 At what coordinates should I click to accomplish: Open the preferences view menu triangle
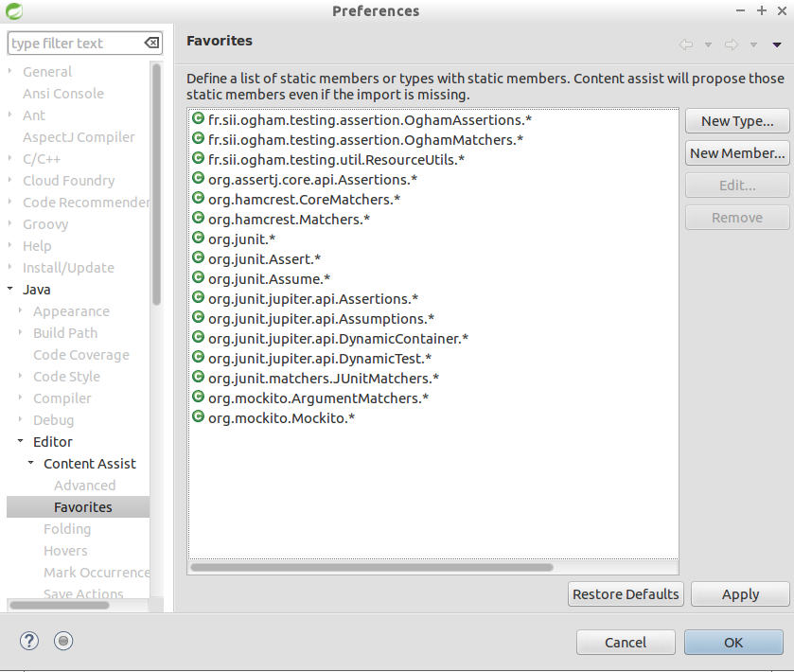[777, 45]
